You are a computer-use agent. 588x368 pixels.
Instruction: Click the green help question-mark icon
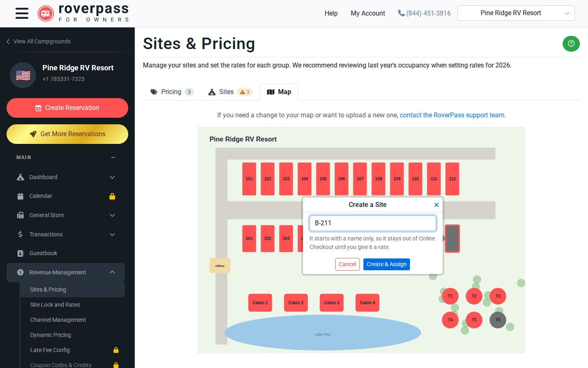pos(571,43)
